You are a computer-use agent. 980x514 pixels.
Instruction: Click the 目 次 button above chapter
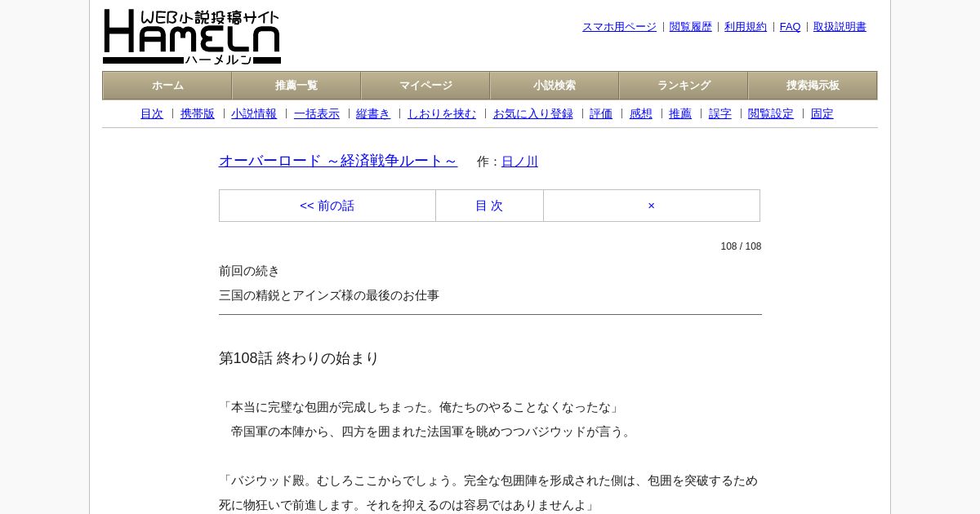point(489,206)
